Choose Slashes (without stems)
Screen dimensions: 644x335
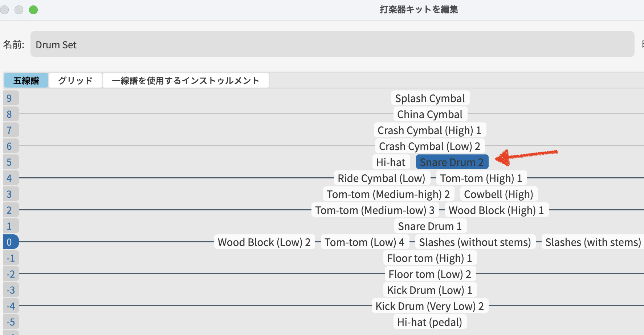coord(475,242)
